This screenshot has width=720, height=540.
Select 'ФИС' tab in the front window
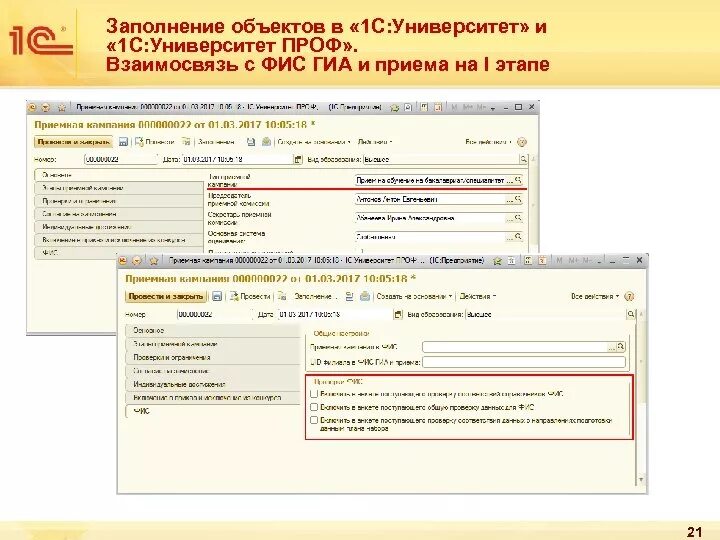[212, 411]
